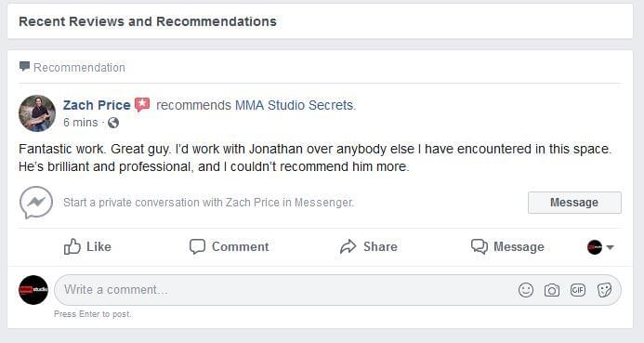Focus the Write a comment field
The width and height of the screenshot is (644, 343).
tap(337, 290)
